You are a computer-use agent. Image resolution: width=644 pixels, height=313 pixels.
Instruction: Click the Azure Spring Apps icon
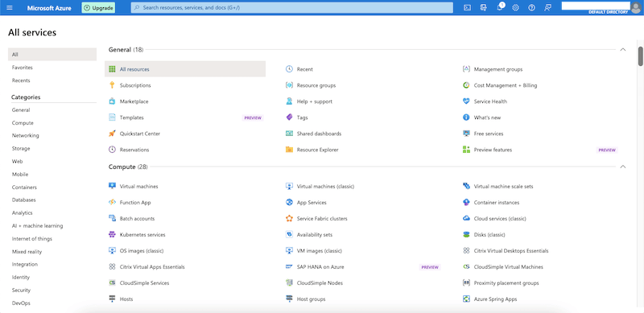466,299
